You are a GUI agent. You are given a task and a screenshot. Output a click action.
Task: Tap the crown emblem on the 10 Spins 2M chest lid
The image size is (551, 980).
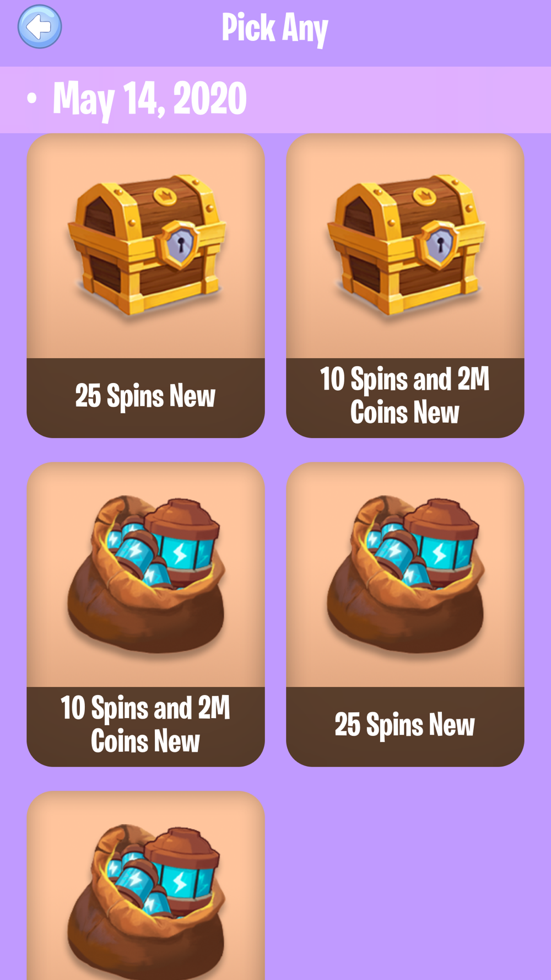423,195
